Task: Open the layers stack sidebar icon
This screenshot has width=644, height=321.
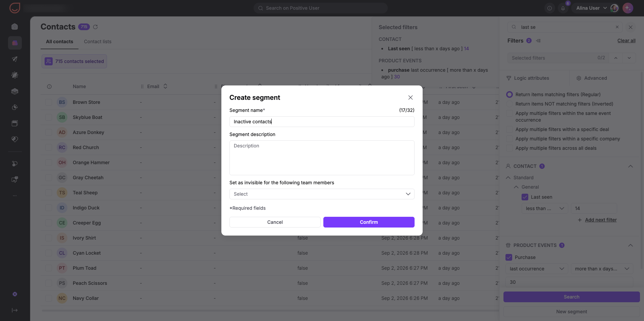Action: 15,91
